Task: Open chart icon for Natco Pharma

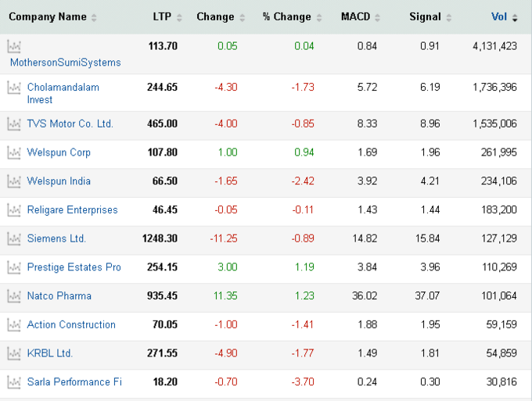Action: tap(14, 296)
